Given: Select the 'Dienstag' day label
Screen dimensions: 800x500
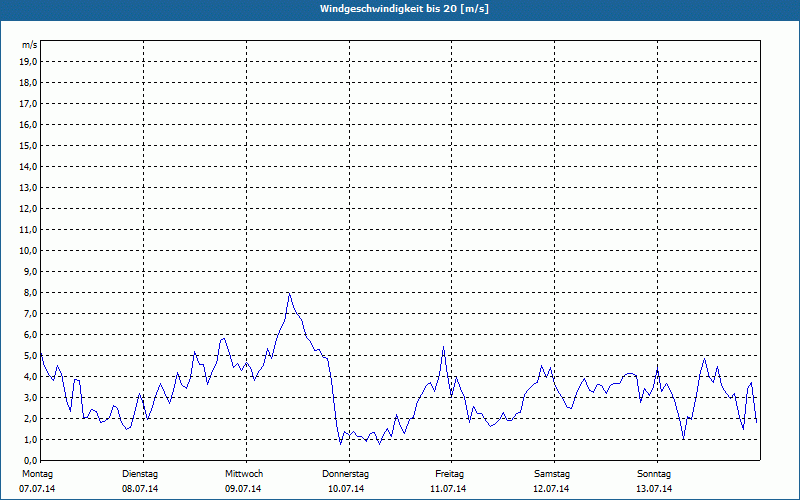Looking at the screenshot, I should (x=139, y=473).
